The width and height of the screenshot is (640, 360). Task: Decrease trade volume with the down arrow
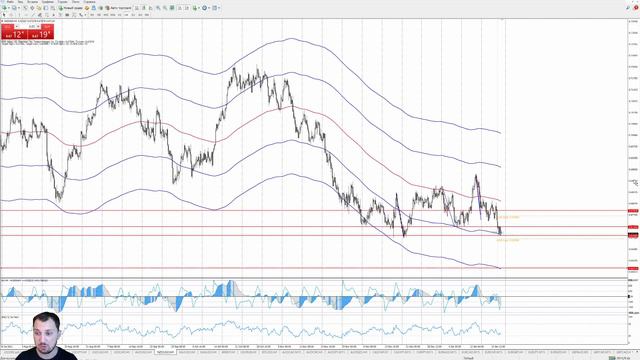pyautogui.click(x=17, y=27)
